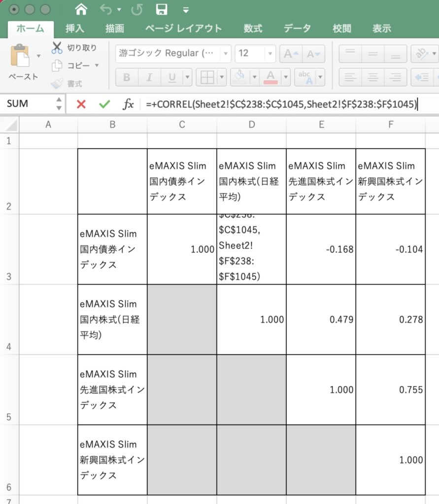The width and height of the screenshot is (439, 504).
Task: Expand the コピー dropdown arrow
Action: tap(97, 65)
